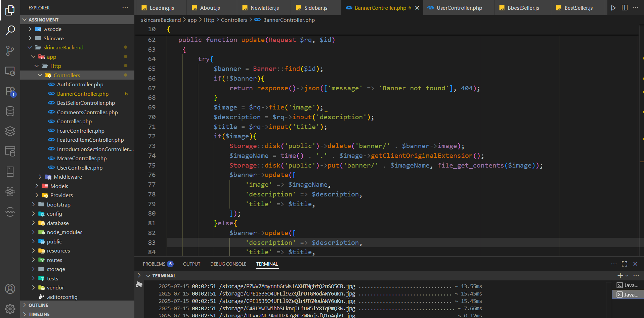The width and height of the screenshot is (644, 318).
Task: Expand the Models folder
Action: click(x=77, y=186)
